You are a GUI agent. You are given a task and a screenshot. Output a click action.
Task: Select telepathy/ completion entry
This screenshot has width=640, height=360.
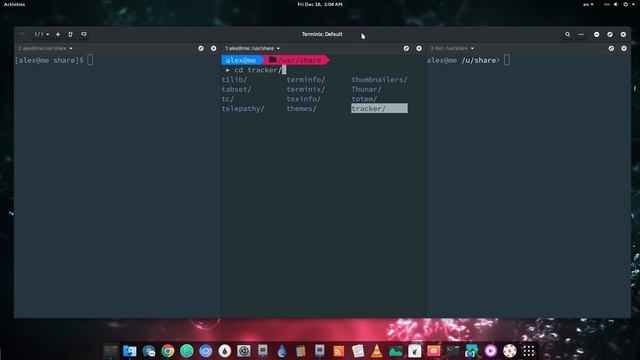[243, 109]
